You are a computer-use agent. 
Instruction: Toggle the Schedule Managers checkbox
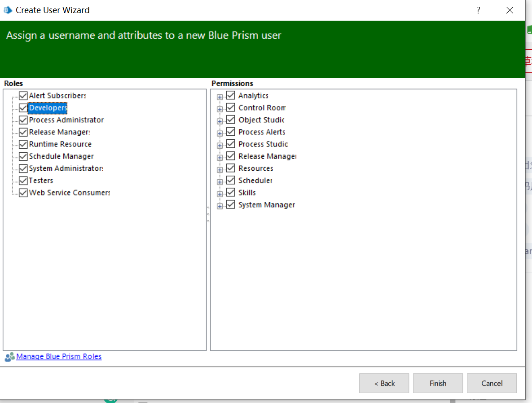tap(23, 156)
